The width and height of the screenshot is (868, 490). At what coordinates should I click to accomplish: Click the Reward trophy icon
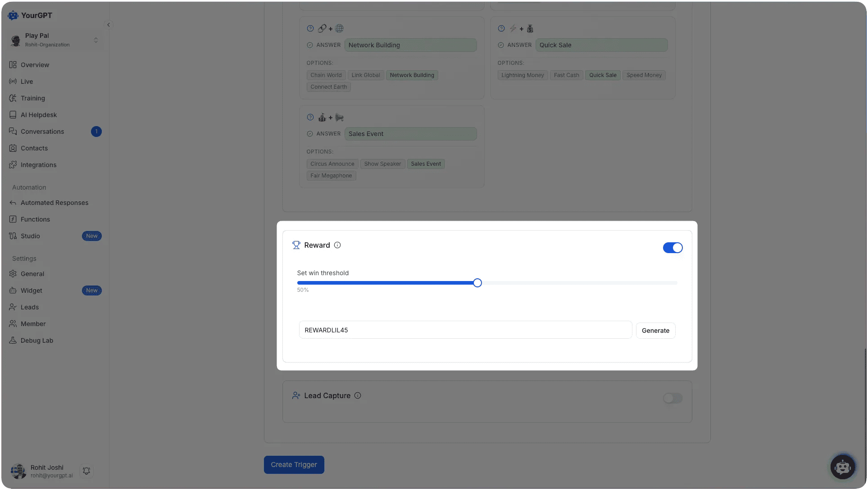point(296,245)
